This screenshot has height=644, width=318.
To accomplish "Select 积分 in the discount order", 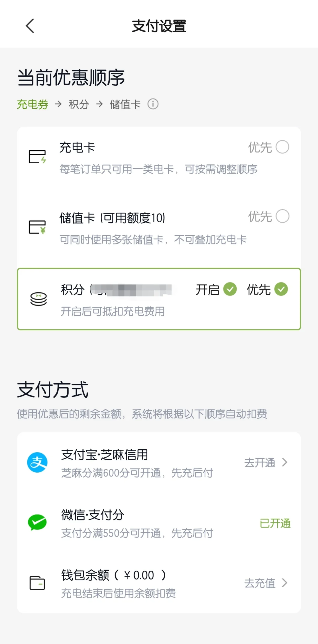I will pos(79,104).
